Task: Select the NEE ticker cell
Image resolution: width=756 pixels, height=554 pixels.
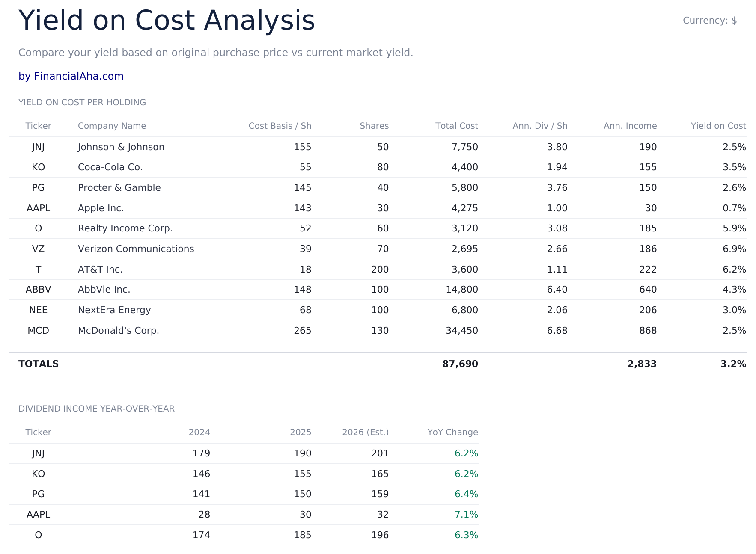Action: [x=38, y=310]
